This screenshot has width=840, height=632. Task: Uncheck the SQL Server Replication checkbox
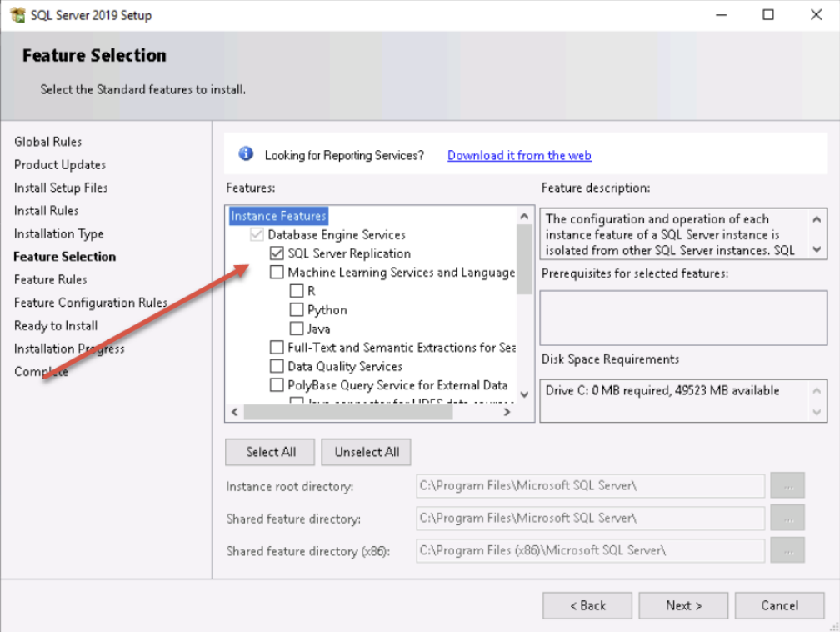(277, 253)
